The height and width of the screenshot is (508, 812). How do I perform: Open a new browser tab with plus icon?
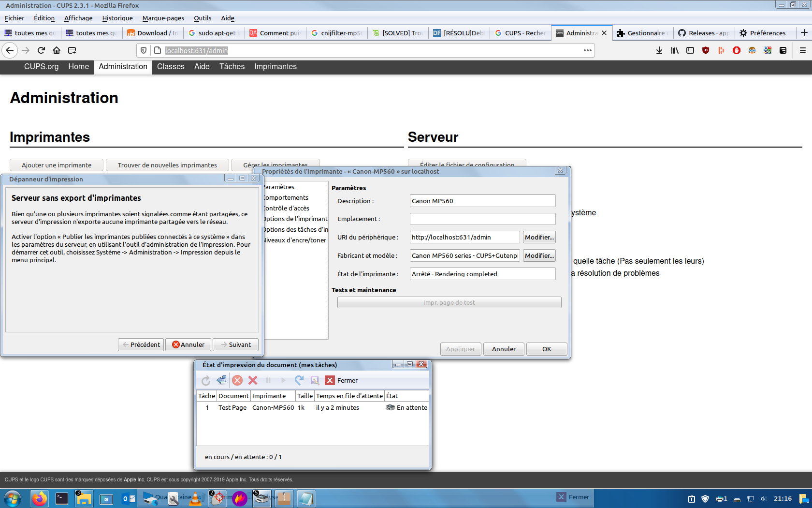(x=804, y=32)
